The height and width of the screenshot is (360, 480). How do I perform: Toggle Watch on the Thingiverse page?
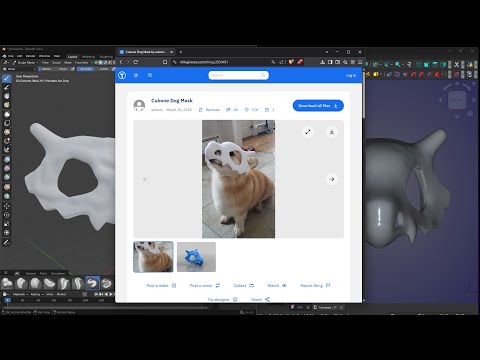click(277, 286)
